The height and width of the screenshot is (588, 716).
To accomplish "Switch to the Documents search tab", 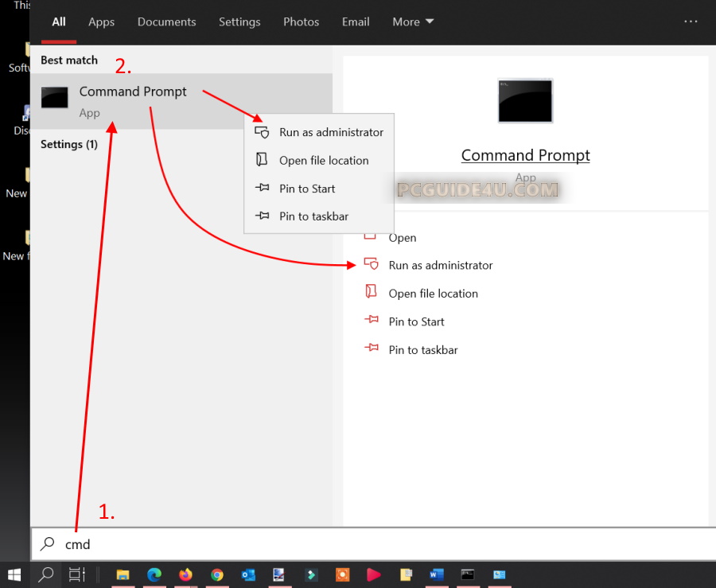I will point(167,21).
